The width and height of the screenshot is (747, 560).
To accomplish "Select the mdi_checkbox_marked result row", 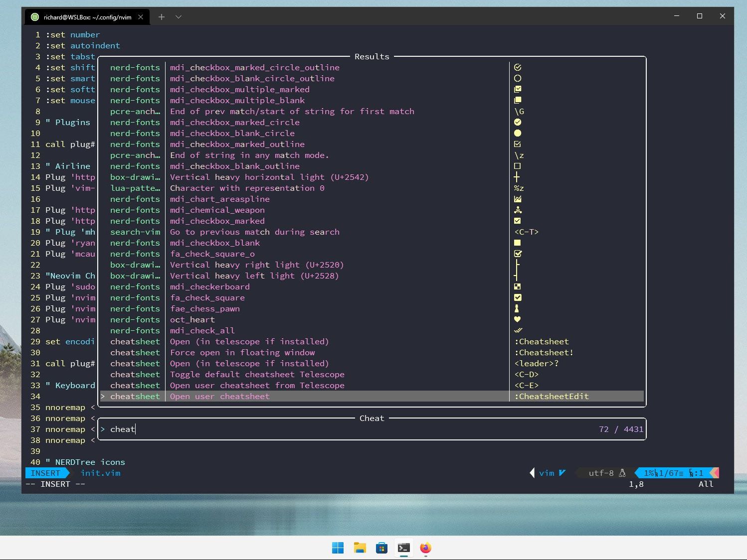I will pos(217,221).
